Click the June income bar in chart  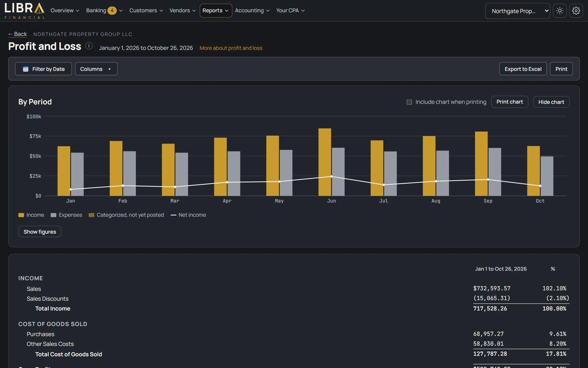325,162
